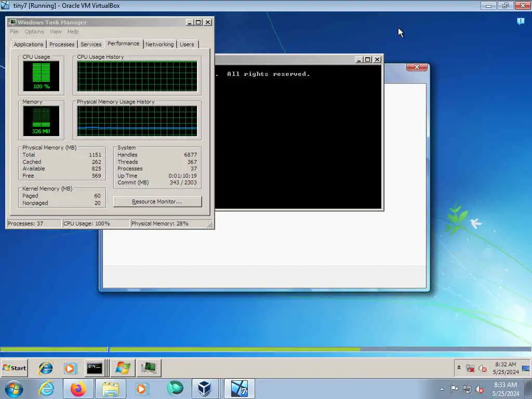Open host muted speaker tray icon
This screenshot has height=399, width=532.
480,390
